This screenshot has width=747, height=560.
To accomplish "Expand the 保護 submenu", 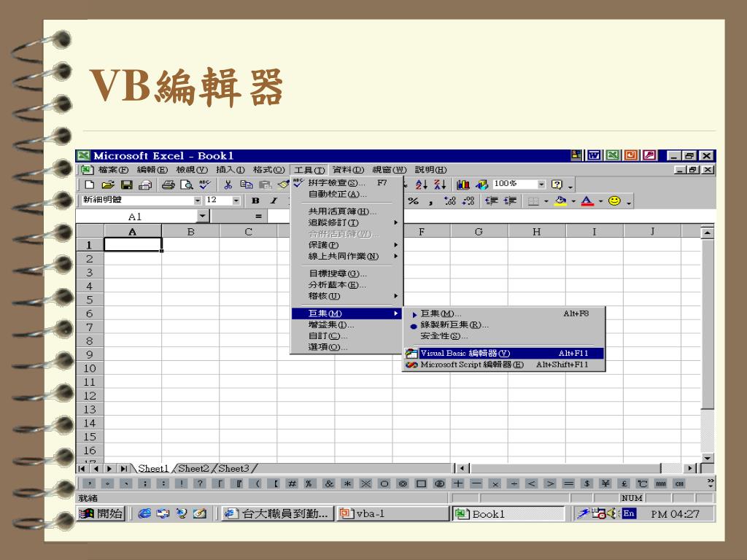I will coord(347,245).
